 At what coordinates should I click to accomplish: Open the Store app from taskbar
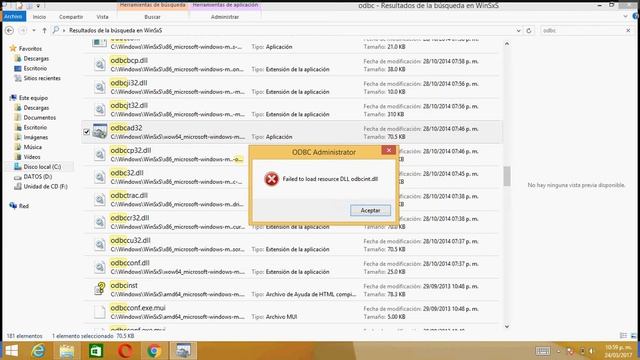pos(96,351)
